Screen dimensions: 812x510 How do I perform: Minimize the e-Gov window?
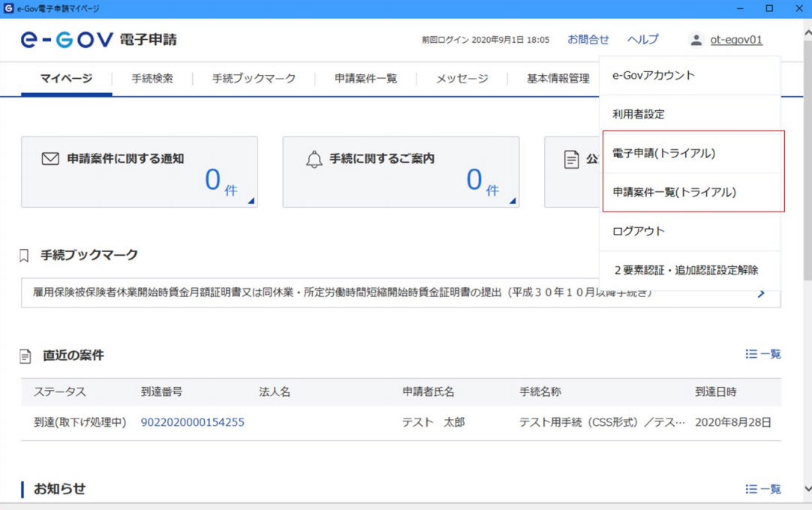[x=740, y=8]
